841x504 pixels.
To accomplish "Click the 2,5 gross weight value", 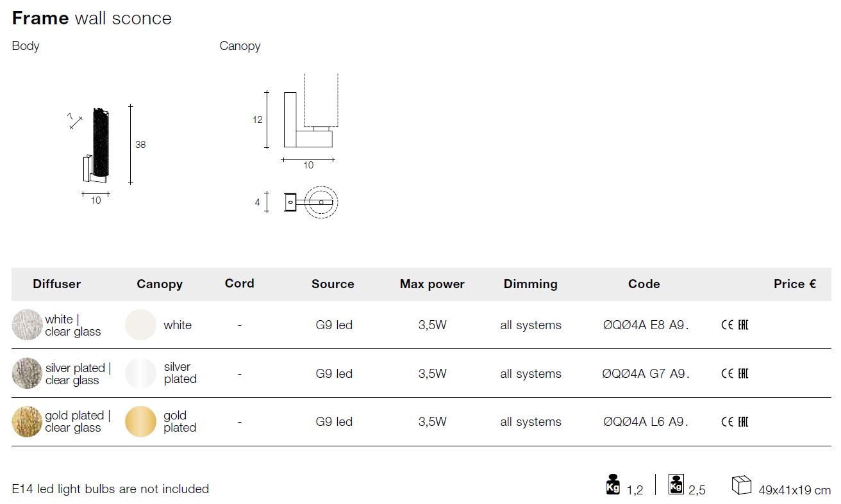I will [x=697, y=491].
